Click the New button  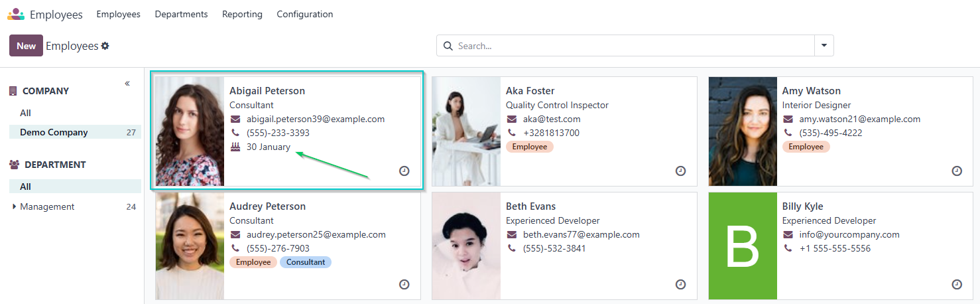(x=26, y=46)
